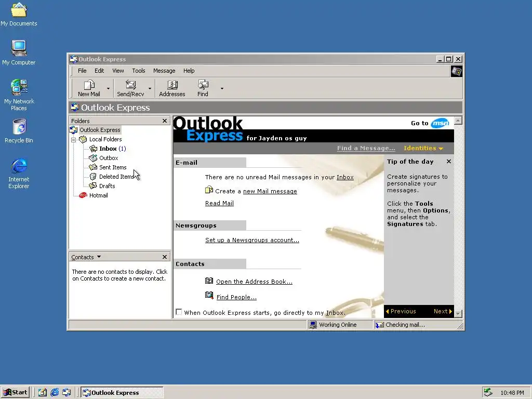Click the Send/Recv toolbar button
532x399 pixels.
tap(130, 88)
